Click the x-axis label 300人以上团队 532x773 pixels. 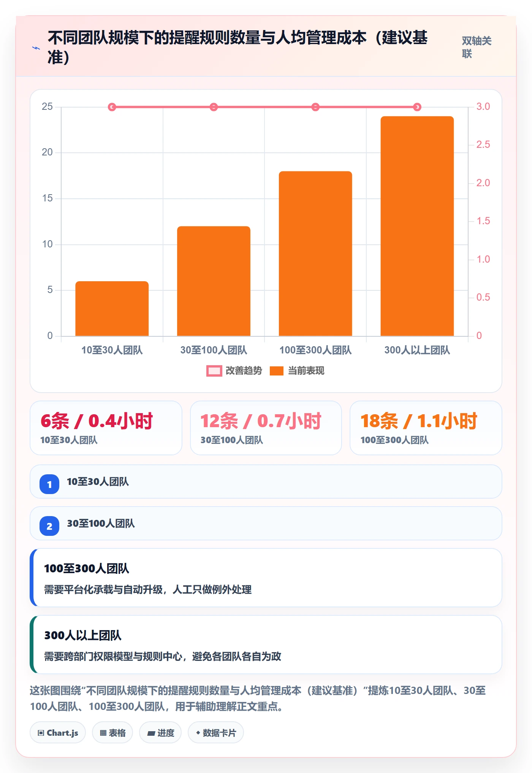[x=417, y=350]
